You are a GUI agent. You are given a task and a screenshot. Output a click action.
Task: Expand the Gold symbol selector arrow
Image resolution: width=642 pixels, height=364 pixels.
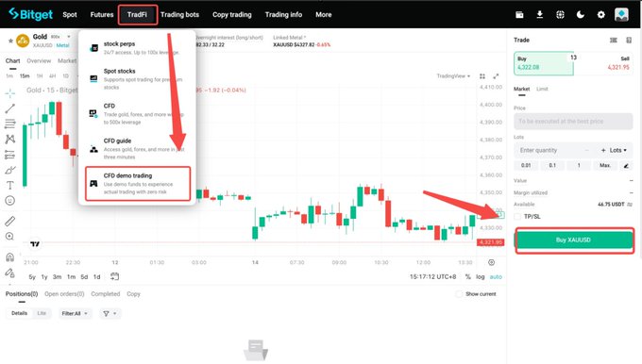point(69,37)
